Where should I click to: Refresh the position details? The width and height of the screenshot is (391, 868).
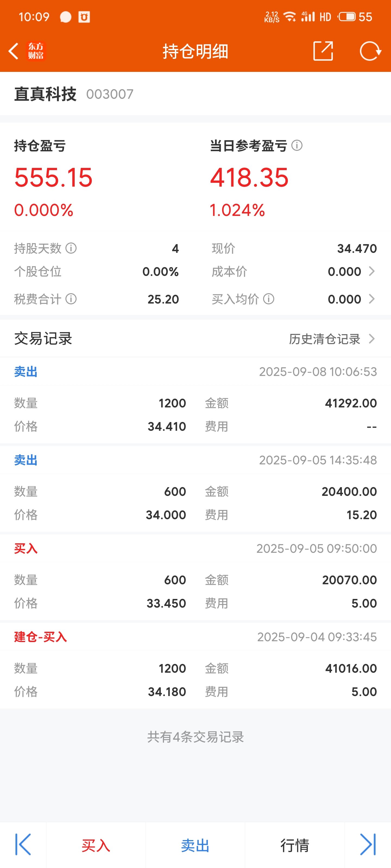pos(370,51)
